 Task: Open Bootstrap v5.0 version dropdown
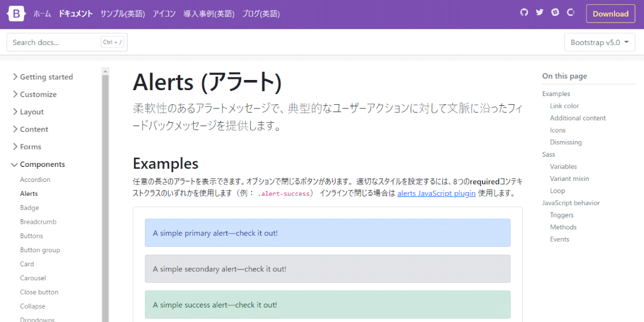pyautogui.click(x=600, y=42)
